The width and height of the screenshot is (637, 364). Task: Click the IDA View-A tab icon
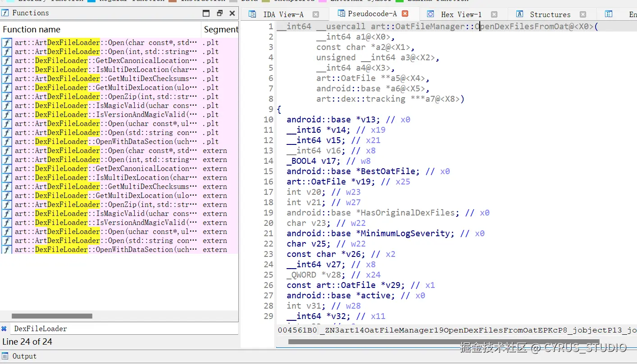pos(252,14)
